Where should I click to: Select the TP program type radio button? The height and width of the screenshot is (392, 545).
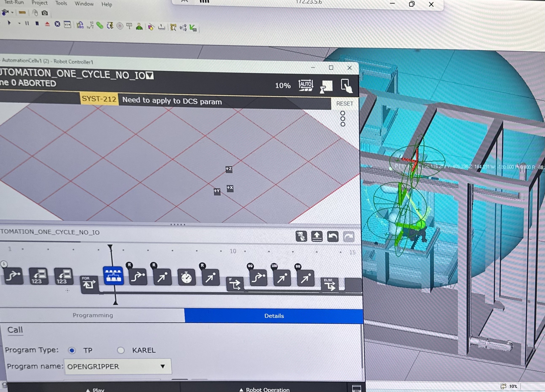click(72, 351)
